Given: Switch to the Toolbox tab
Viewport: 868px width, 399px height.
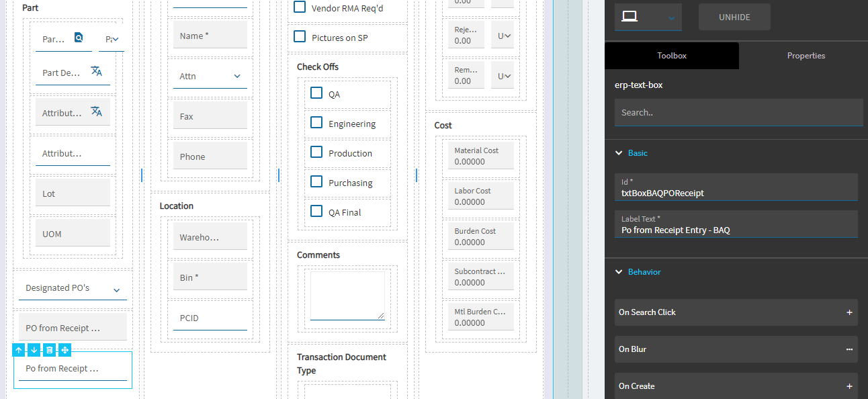Looking at the screenshot, I should [x=672, y=56].
